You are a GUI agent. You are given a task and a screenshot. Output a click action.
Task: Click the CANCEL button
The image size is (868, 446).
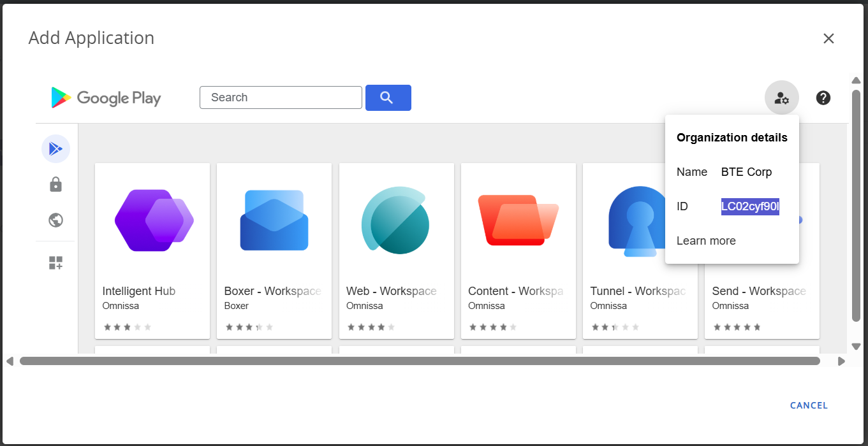(809, 405)
